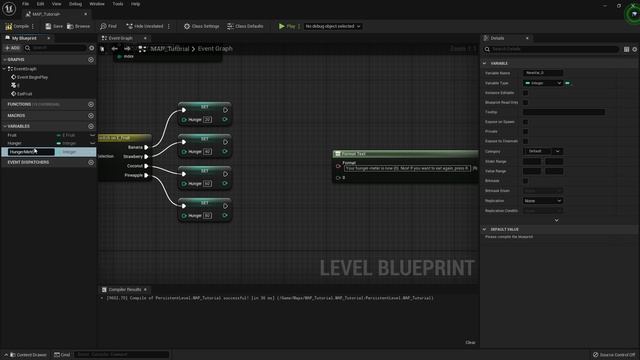Open the View menu
This screenshot has width=640, height=360.
pos(56,4)
